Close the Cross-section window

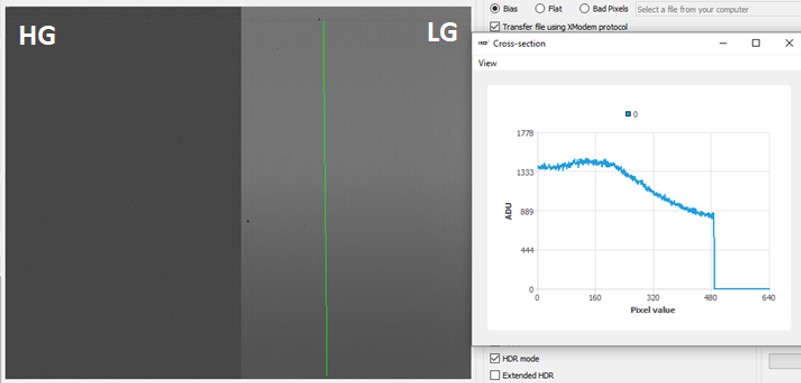pos(789,43)
